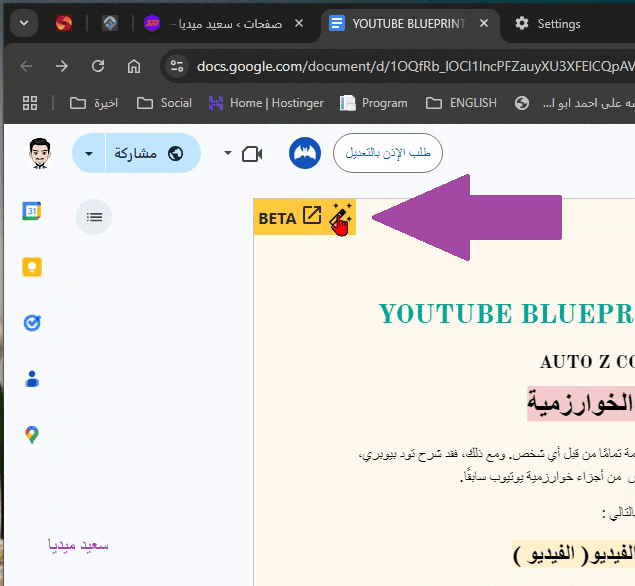Open the Home | Hostinger bookmark
The height and width of the screenshot is (586, 635).
coord(265,102)
